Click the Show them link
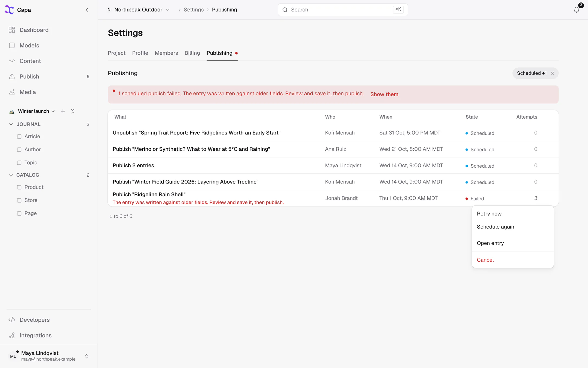Image resolution: width=588 pixels, height=368 pixels. click(384, 94)
